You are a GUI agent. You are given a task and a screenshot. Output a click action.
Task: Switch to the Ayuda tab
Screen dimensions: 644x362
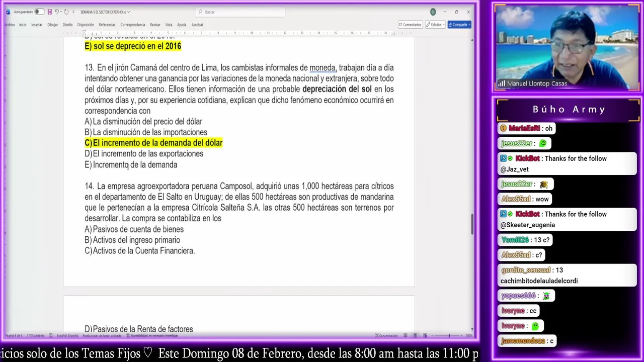pyautogui.click(x=182, y=25)
